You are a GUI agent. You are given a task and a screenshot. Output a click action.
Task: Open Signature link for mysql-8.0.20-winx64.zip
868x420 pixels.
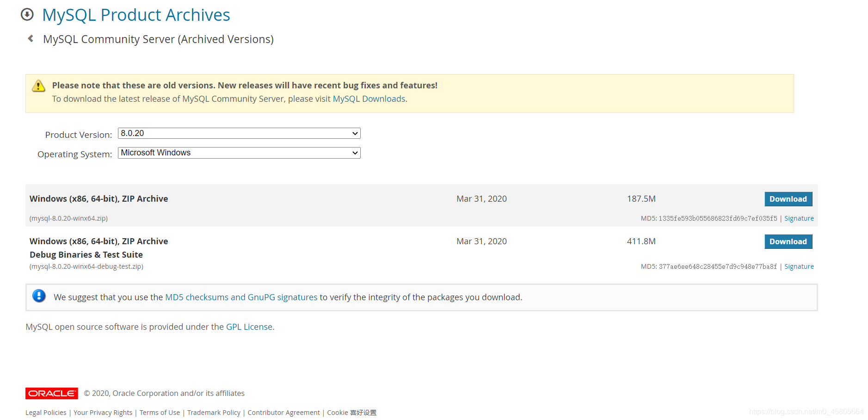click(x=799, y=218)
